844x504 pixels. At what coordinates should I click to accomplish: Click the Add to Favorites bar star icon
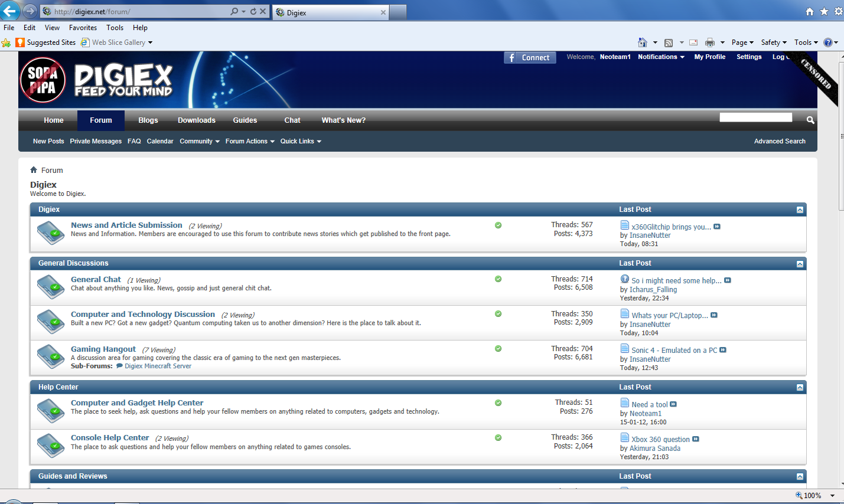pyautogui.click(x=6, y=42)
